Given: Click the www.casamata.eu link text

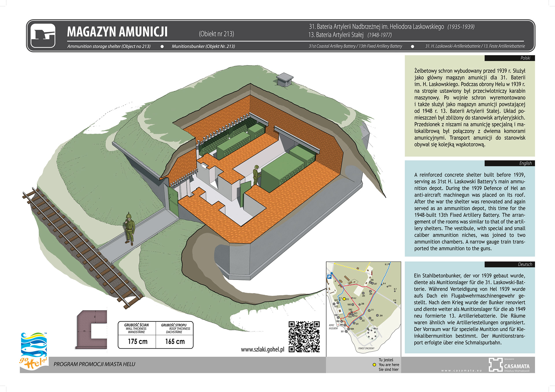Looking at the screenshot, I should pos(461,371).
